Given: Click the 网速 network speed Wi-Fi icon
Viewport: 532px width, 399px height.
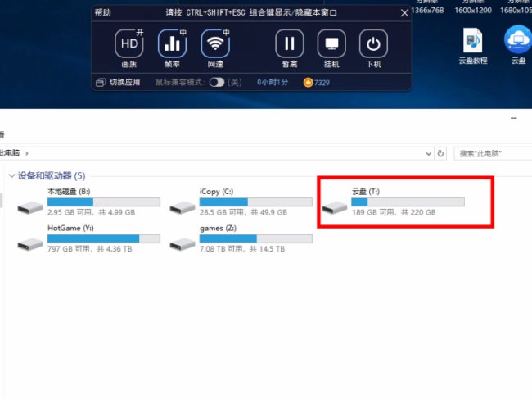Looking at the screenshot, I should 215,44.
